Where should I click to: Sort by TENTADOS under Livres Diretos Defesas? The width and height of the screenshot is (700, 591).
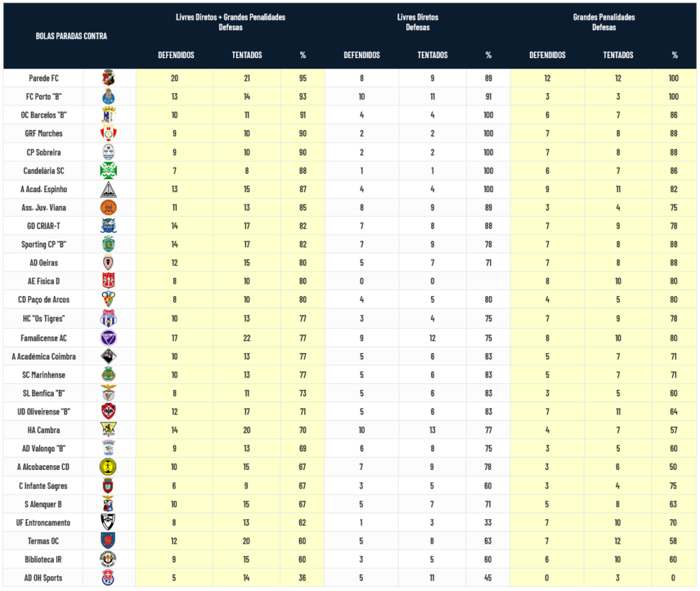tap(432, 55)
